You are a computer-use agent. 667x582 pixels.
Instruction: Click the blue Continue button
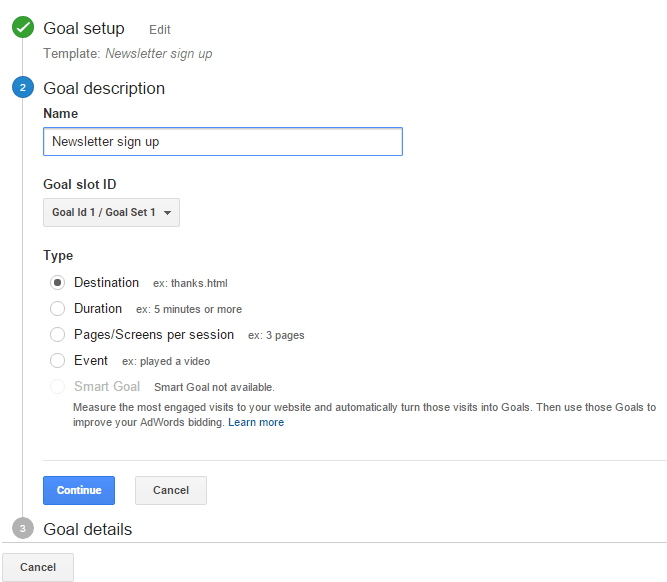pos(79,490)
